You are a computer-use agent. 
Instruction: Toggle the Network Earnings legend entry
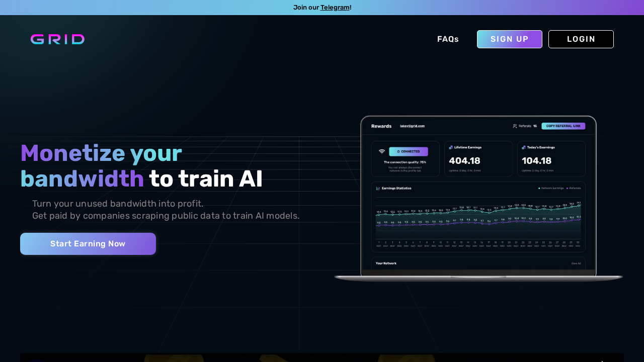[x=551, y=188]
